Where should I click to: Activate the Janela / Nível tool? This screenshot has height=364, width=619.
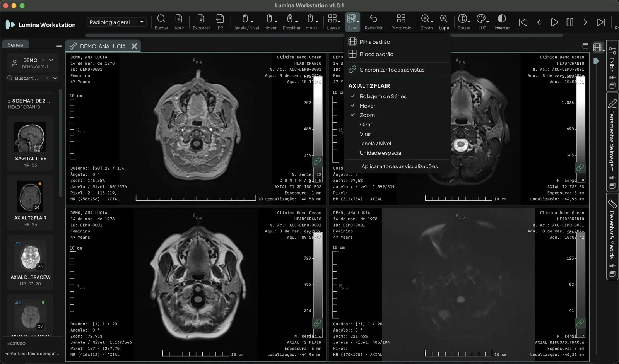pos(246,22)
